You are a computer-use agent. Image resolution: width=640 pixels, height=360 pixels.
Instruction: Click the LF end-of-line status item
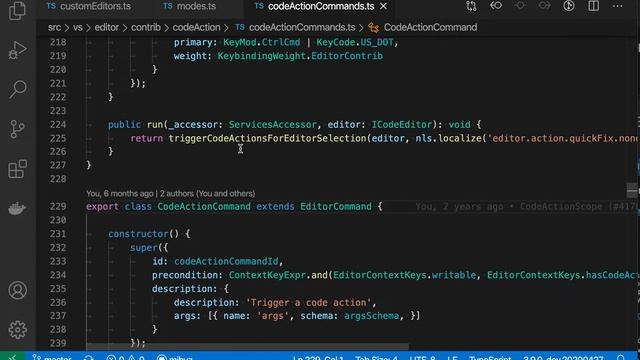click(452, 358)
